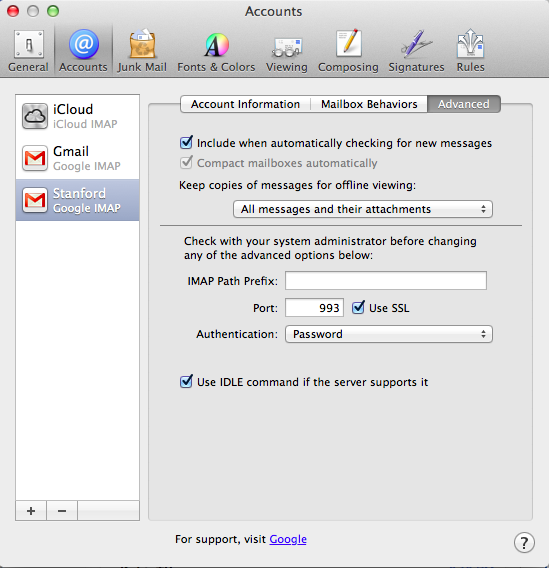The height and width of the screenshot is (568, 549).
Task: Switch to the Mailbox Behaviors tab
Action: [369, 104]
